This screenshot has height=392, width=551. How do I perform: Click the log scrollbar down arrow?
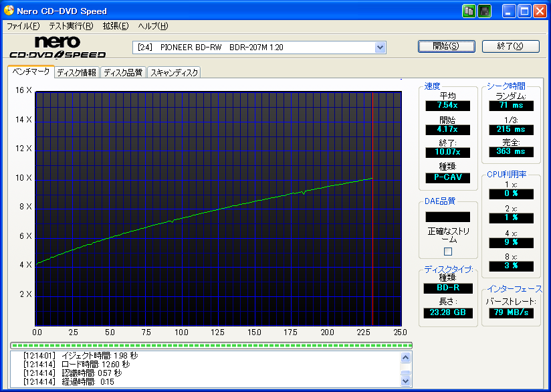pos(405,381)
